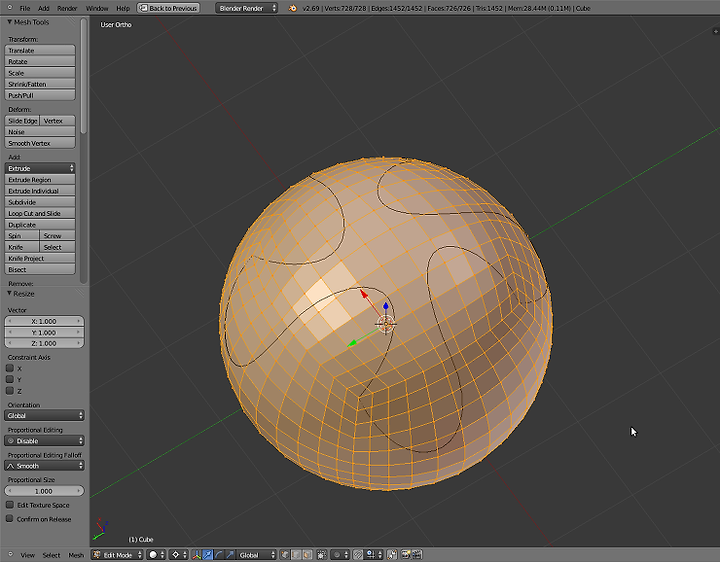Open the Mesh menu in 3D view header
Viewport: 720px width, 562px height.
coord(76,555)
